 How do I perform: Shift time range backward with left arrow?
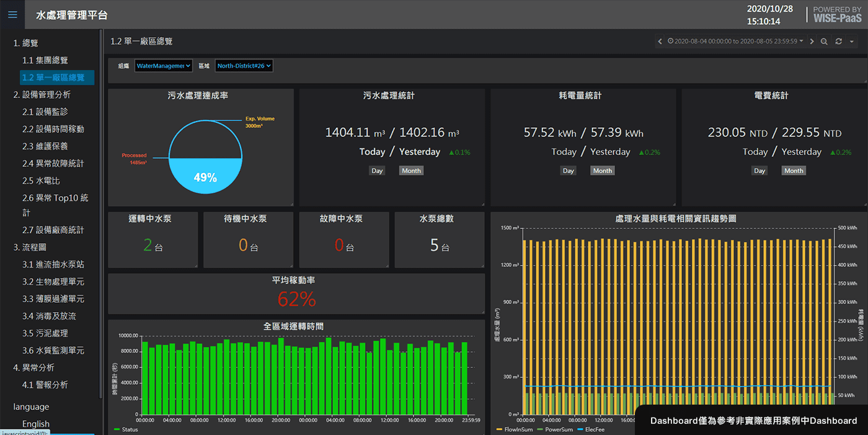point(660,42)
